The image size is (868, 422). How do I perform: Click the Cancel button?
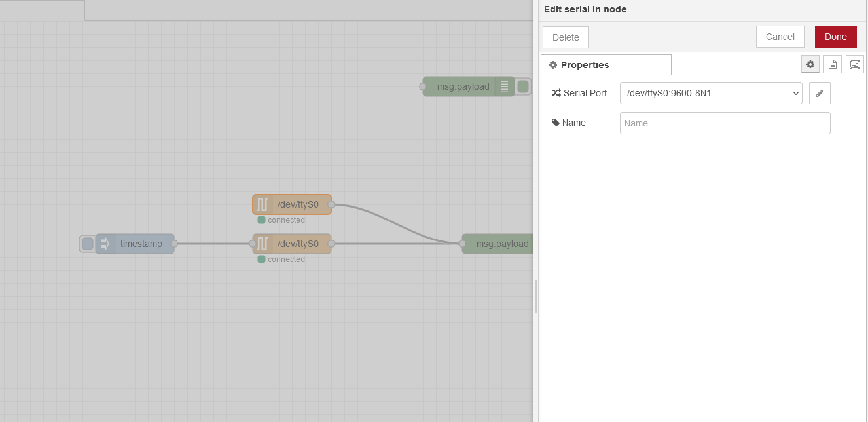coord(780,37)
